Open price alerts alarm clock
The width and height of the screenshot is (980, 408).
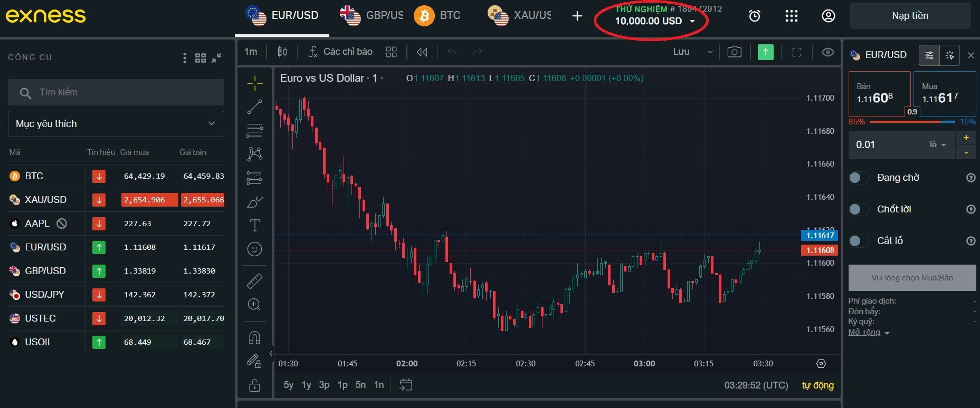(755, 16)
